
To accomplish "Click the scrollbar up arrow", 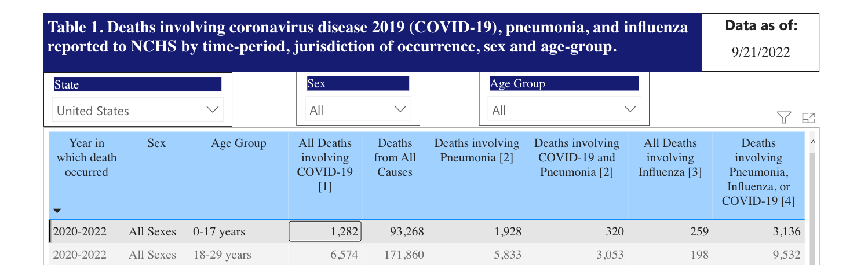I will click(x=812, y=141).
